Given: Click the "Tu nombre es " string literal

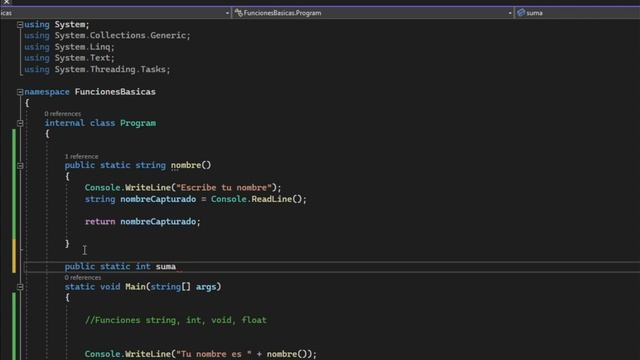Looking at the screenshot, I should coord(214,354).
